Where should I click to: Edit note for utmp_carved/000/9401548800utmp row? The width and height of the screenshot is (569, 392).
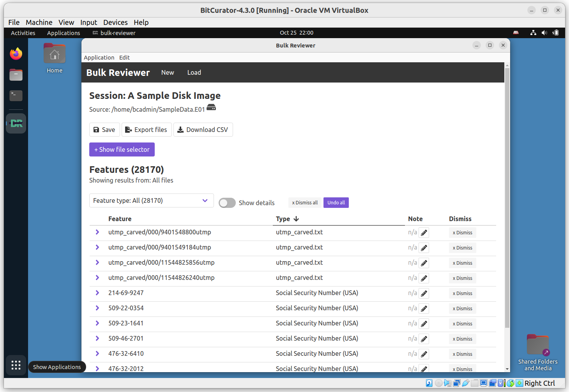point(424,233)
